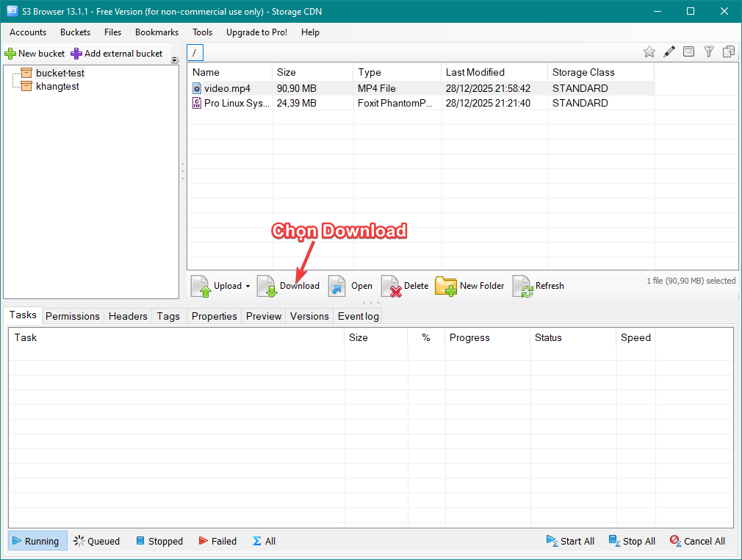
Task: Expand the Upload dropdown arrow
Action: (248, 287)
